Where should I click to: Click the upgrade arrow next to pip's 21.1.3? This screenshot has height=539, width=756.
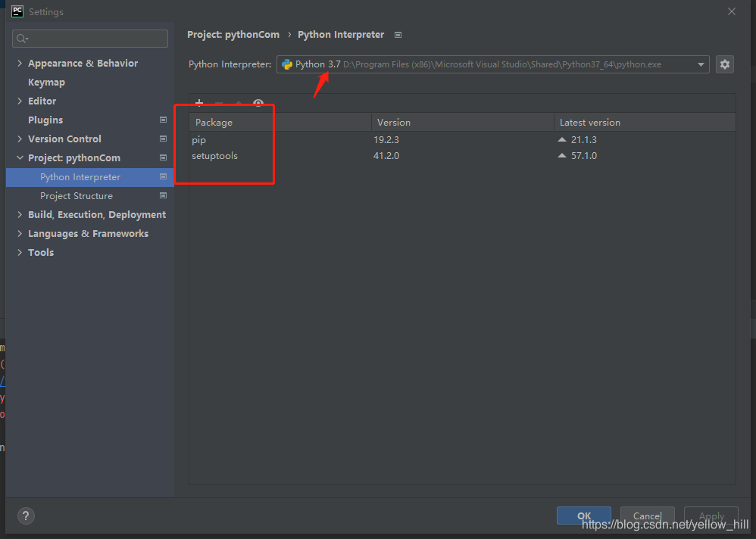[x=560, y=139]
